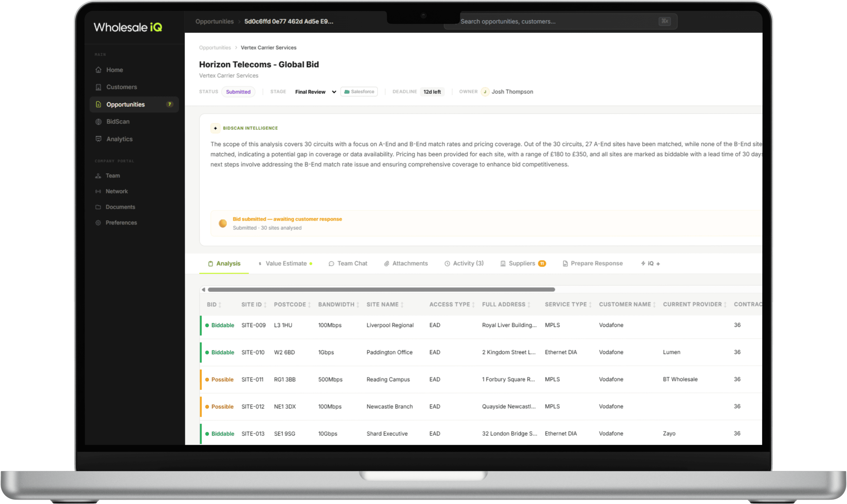Navigate back via Opportunities breadcrumb
Screen dimensions: 847x504
pyautogui.click(x=215, y=48)
